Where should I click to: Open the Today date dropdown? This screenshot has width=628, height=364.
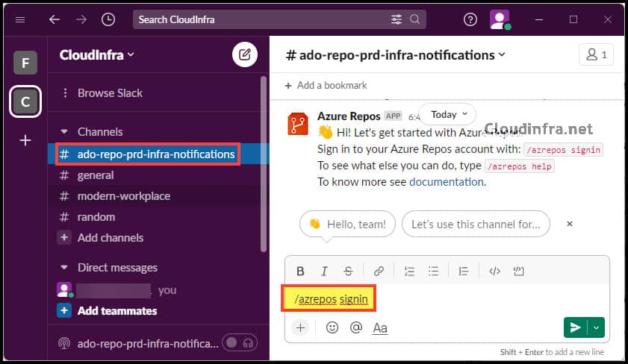447,114
